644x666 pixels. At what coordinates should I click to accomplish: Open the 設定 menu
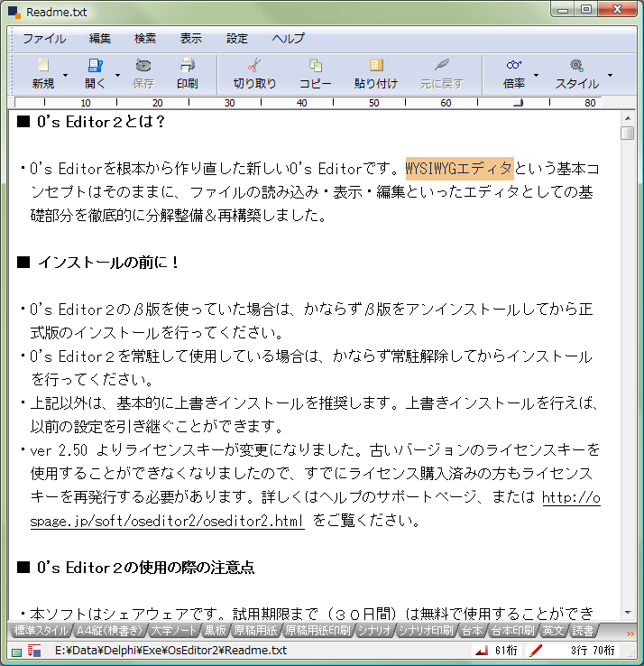click(237, 39)
